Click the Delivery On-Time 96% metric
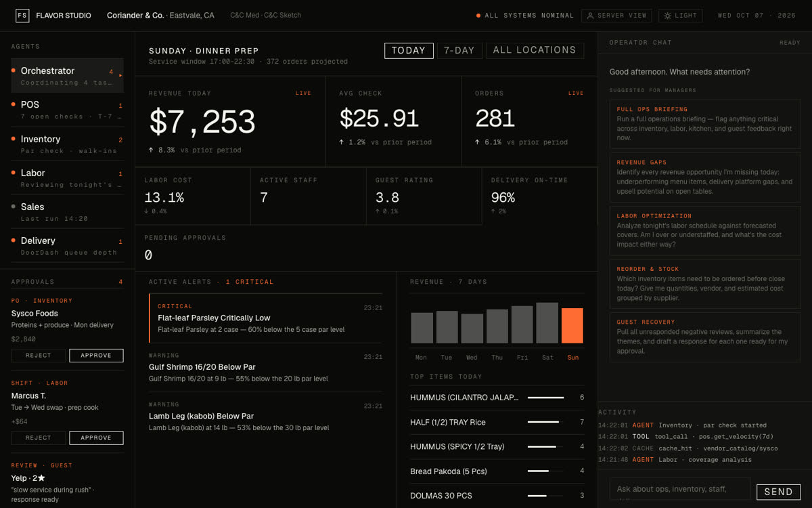This screenshot has height=508, width=812. (x=540, y=197)
